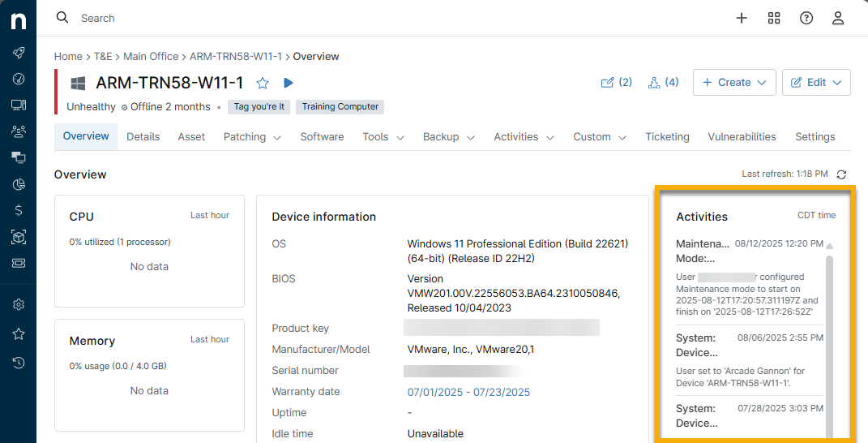868x443 pixels.
Task: Open the rocket icon in left sidebar
Action: (x=19, y=53)
